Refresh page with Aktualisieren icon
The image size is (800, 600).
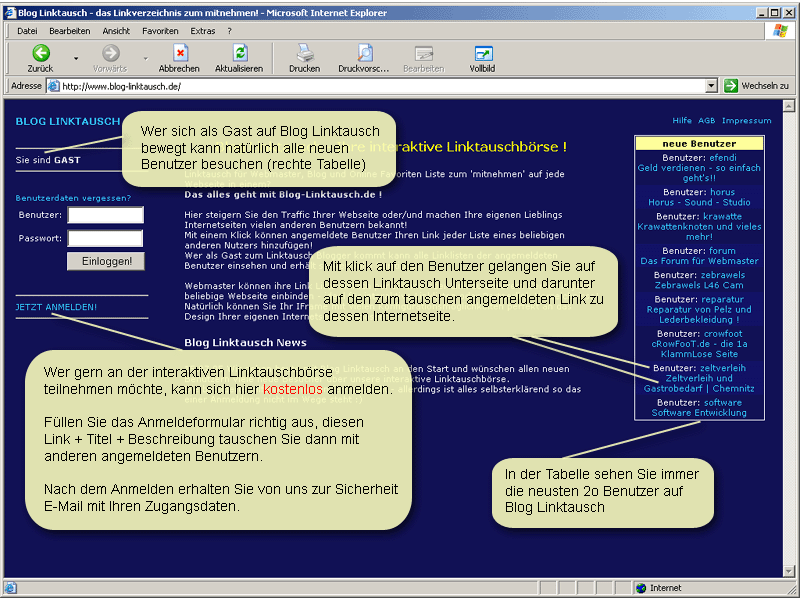click(239, 53)
